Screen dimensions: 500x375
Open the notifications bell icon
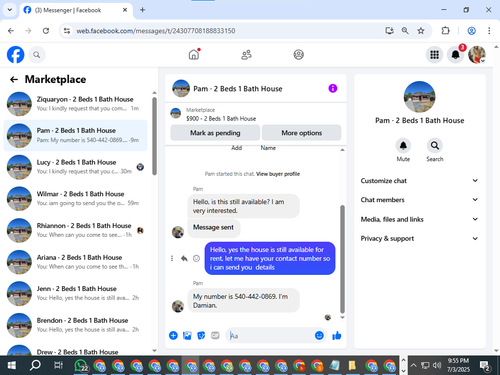(x=455, y=55)
